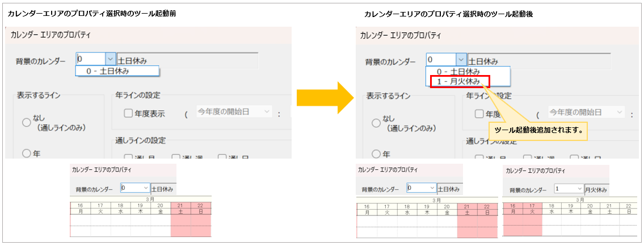Click the 土日休み name field in the right panel
The height and width of the screenshot is (245, 644).
tap(538, 60)
